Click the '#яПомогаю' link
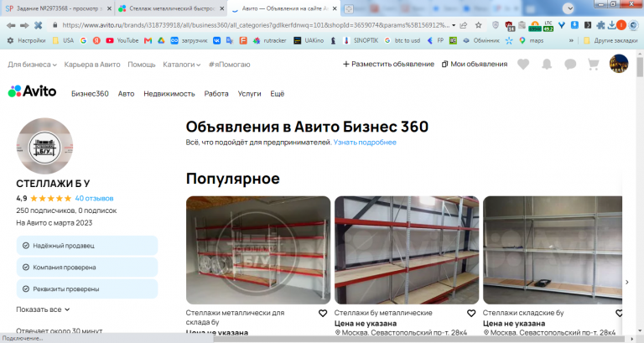644x343 pixels. pyautogui.click(x=229, y=65)
